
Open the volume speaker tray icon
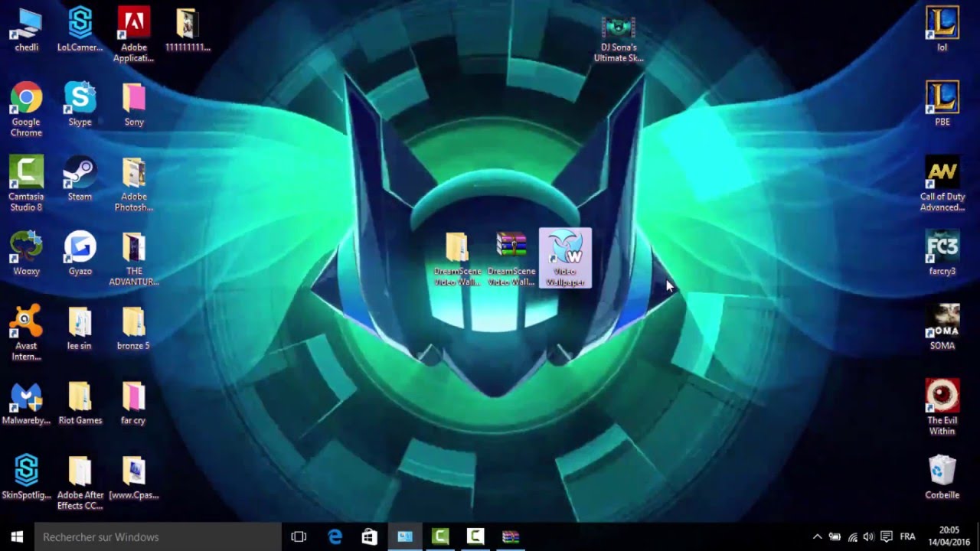869,537
